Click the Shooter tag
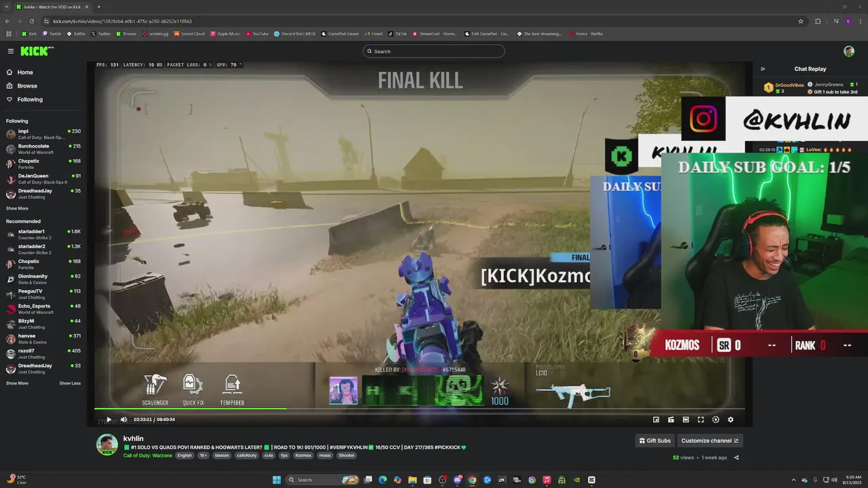The height and width of the screenshot is (488, 868). click(x=347, y=455)
